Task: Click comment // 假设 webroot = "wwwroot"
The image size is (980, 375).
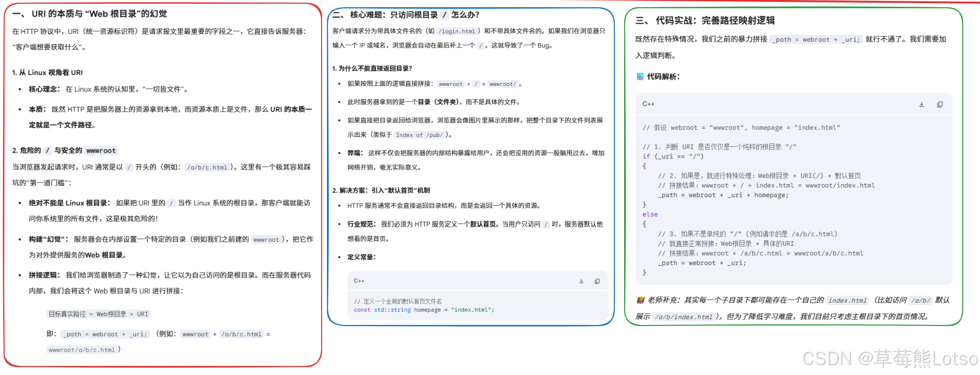Action: 741,127
